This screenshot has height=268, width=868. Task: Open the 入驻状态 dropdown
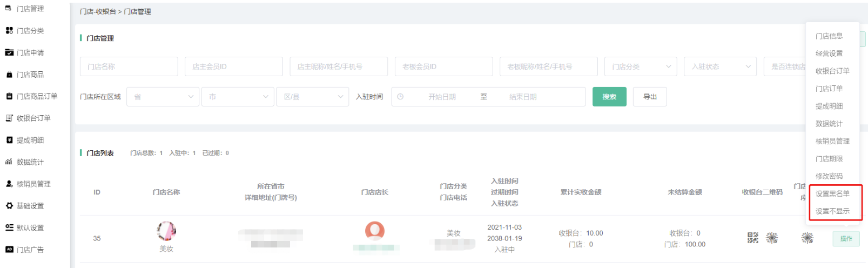coord(719,66)
